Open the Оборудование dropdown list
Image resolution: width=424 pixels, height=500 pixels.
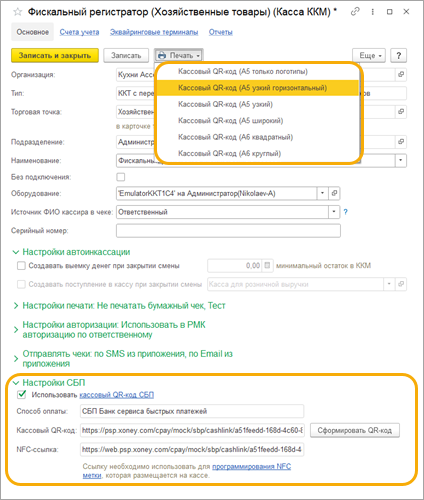(322, 193)
